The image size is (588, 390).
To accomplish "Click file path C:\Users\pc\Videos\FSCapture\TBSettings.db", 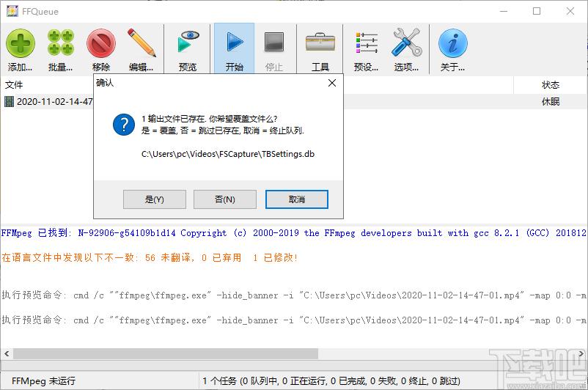I will pos(228,154).
